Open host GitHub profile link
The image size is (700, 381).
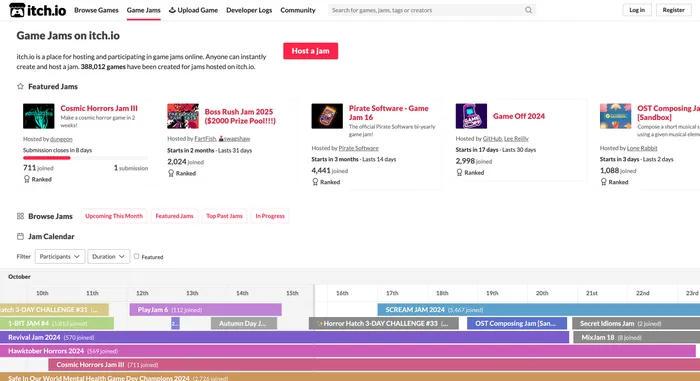point(492,138)
